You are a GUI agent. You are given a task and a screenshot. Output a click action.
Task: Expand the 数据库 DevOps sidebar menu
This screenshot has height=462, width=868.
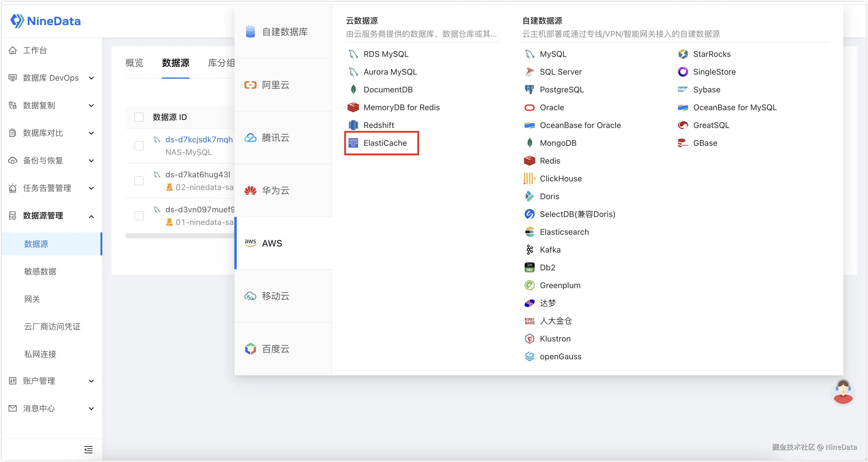51,78
